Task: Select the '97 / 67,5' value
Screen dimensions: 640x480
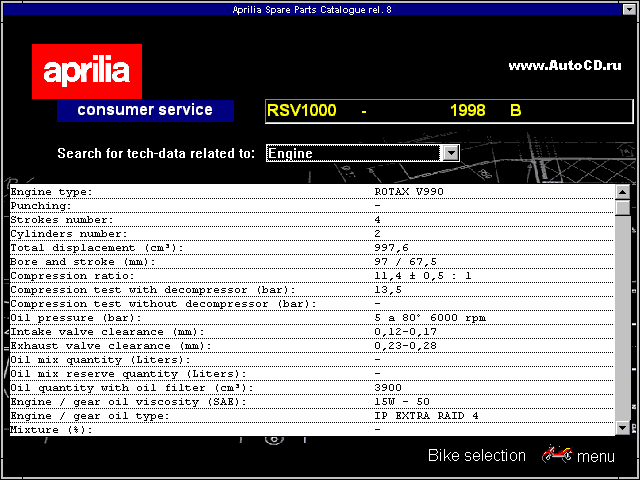Action: 406,262
